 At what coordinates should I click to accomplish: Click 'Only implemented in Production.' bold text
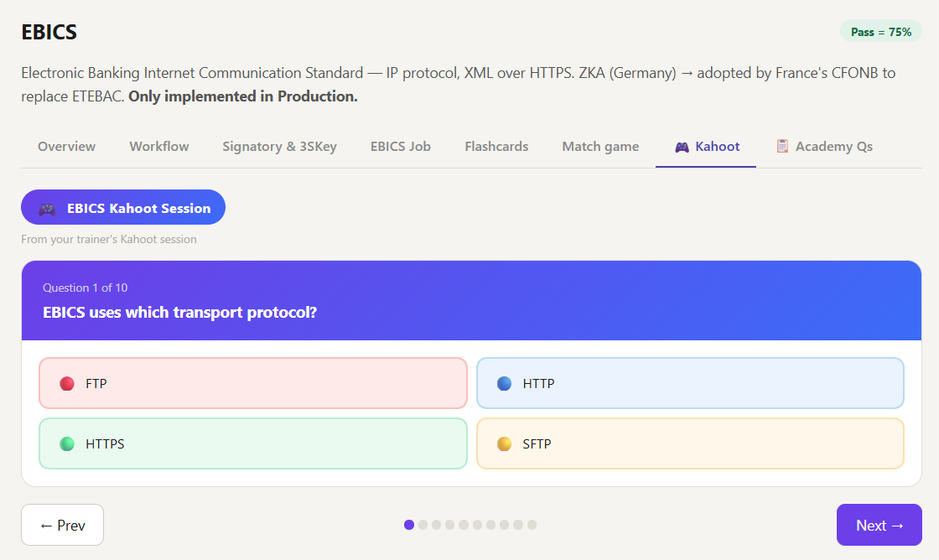coord(243,96)
